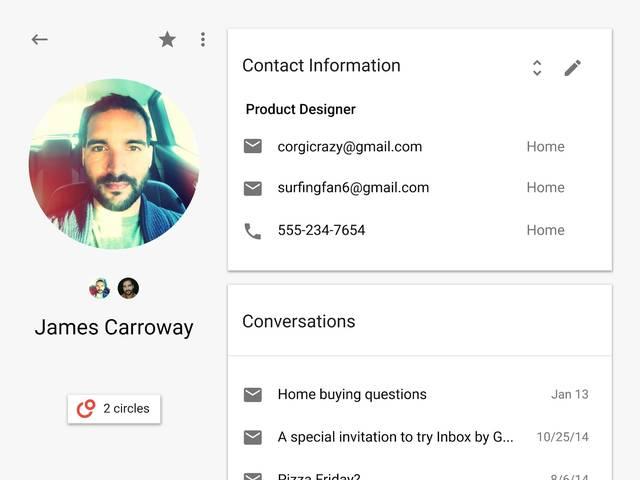Click the Home label for the phone number
Screen dimensions: 640x480
tap(546, 230)
